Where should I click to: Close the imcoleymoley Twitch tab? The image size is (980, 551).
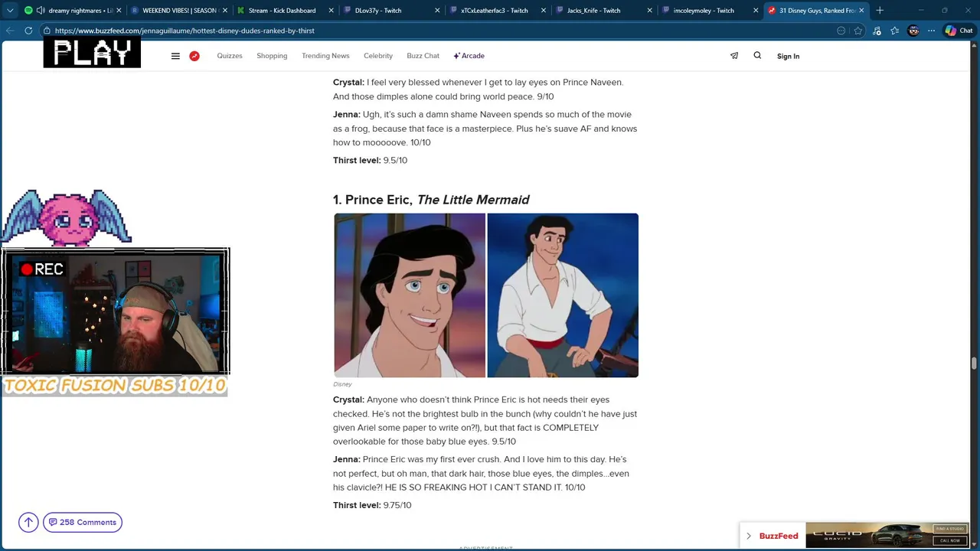(x=756, y=11)
